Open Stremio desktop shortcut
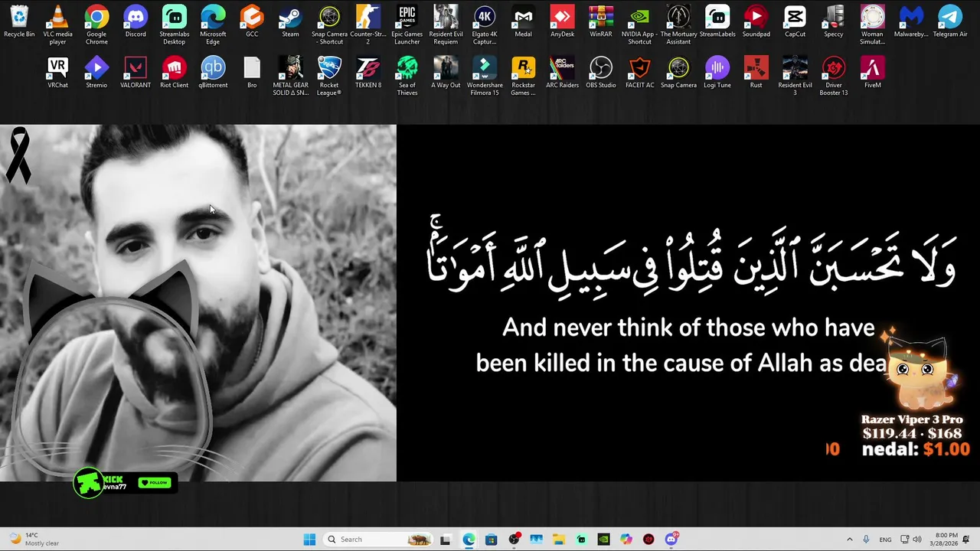This screenshot has height=551, width=980. click(x=96, y=73)
